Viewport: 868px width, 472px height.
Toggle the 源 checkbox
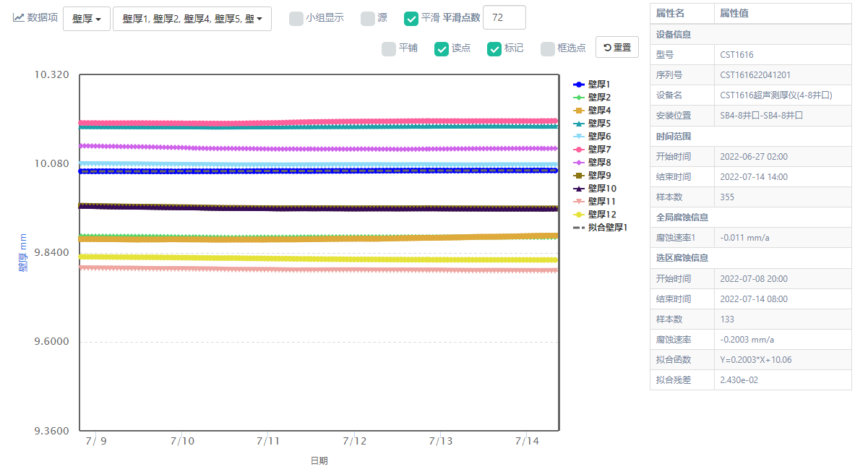[367, 18]
